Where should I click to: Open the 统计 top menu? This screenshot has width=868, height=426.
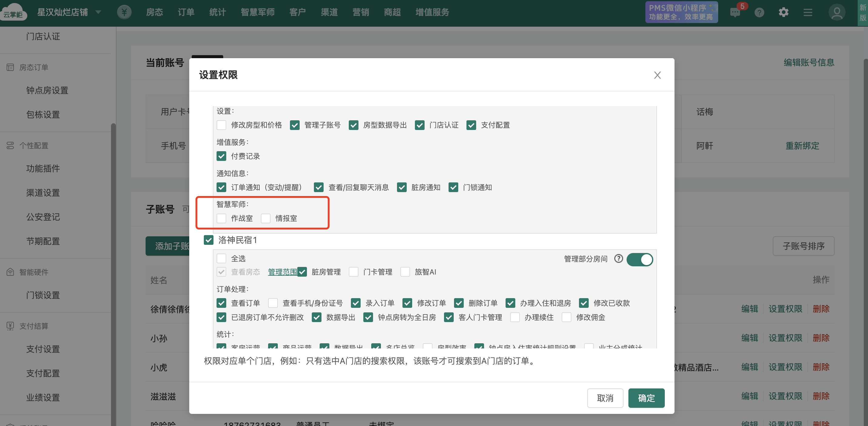pyautogui.click(x=217, y=12)
